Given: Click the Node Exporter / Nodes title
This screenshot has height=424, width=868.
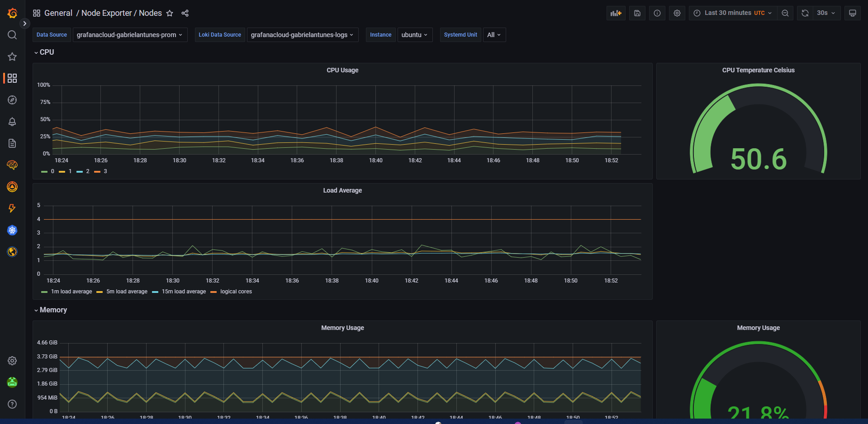Looking at the screenshot, I should pos(122,13).
